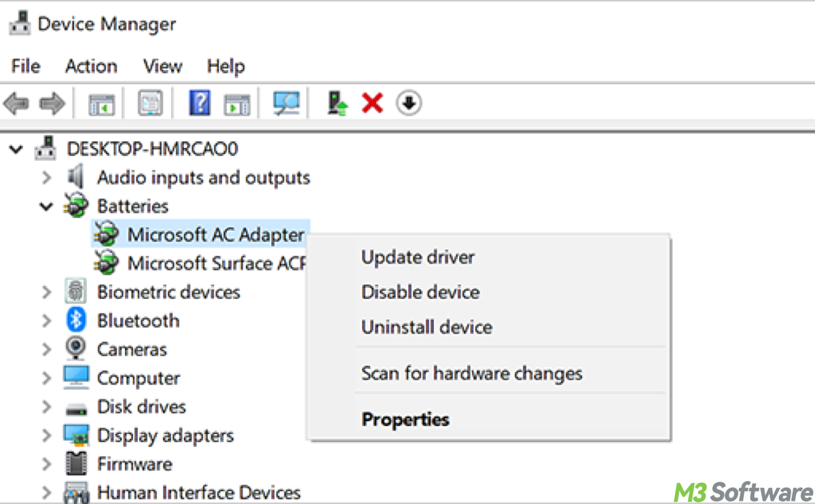Click the Show/Hide Action Pane toolbar icon
The width and height of the screenshot is (815, 504).
[237, 104]
